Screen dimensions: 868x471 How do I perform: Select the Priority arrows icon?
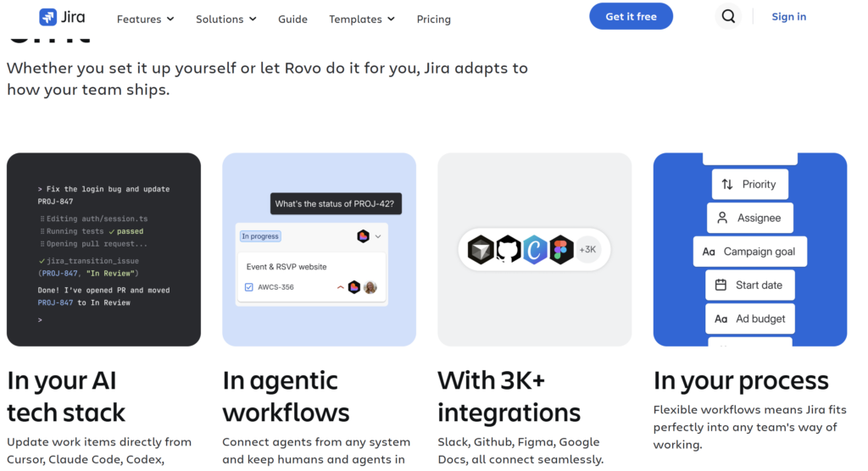(726, 185)
